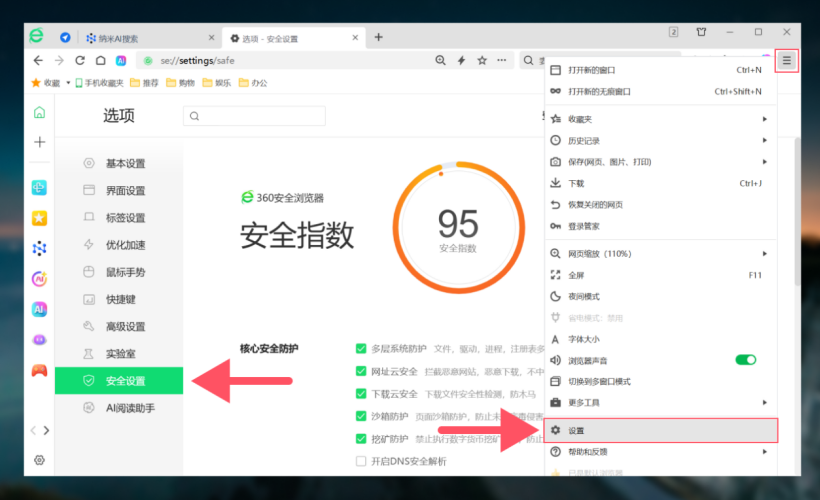Click the plus icon in left sidebar
This screenshot has height=500, width=820.
tap(39, 143)
